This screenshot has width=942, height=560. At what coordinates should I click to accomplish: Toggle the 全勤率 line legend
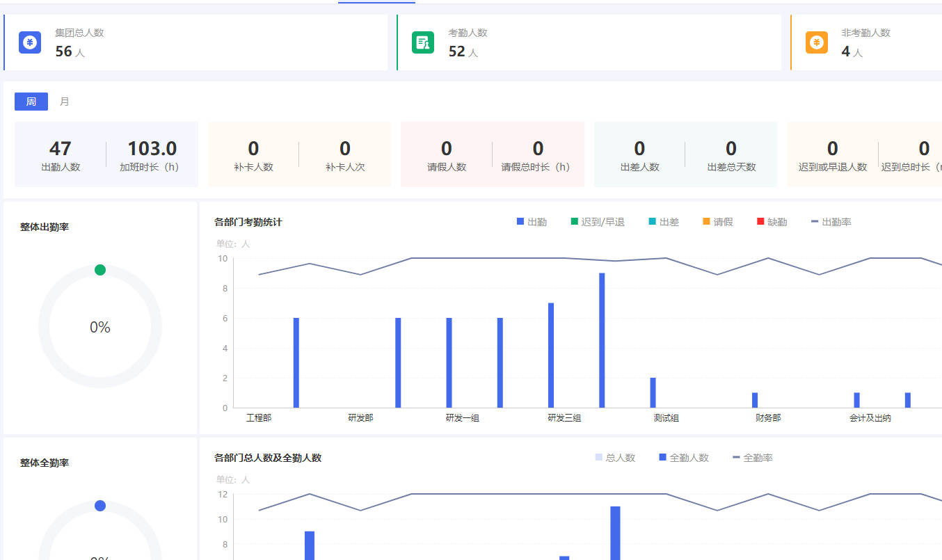[753, 458]
